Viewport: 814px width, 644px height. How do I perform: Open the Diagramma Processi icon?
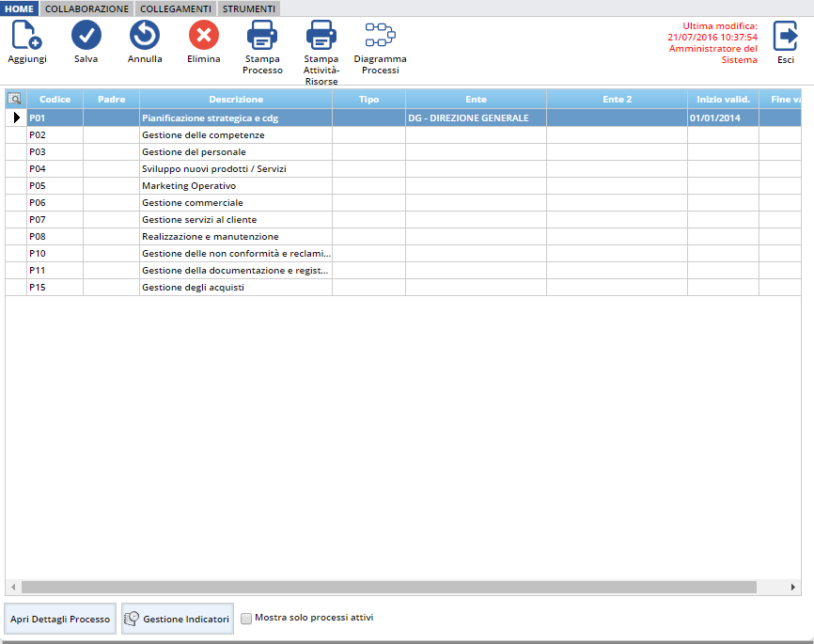point(380,37)
